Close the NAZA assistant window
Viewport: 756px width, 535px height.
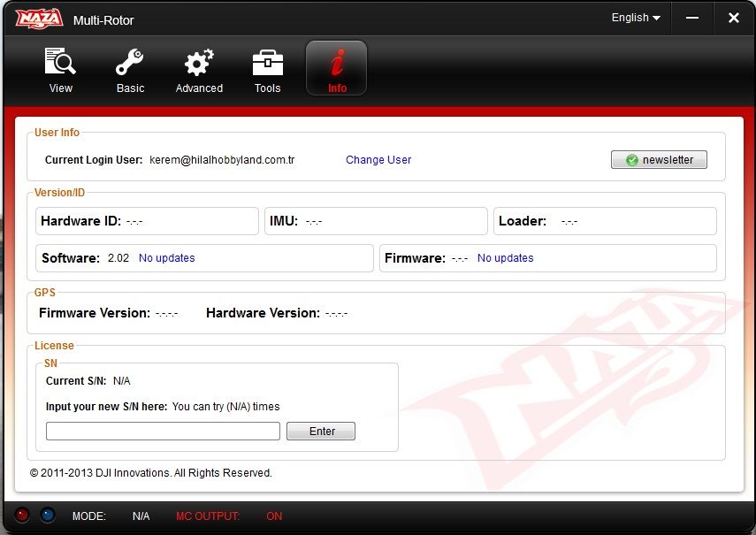point(733,18)
